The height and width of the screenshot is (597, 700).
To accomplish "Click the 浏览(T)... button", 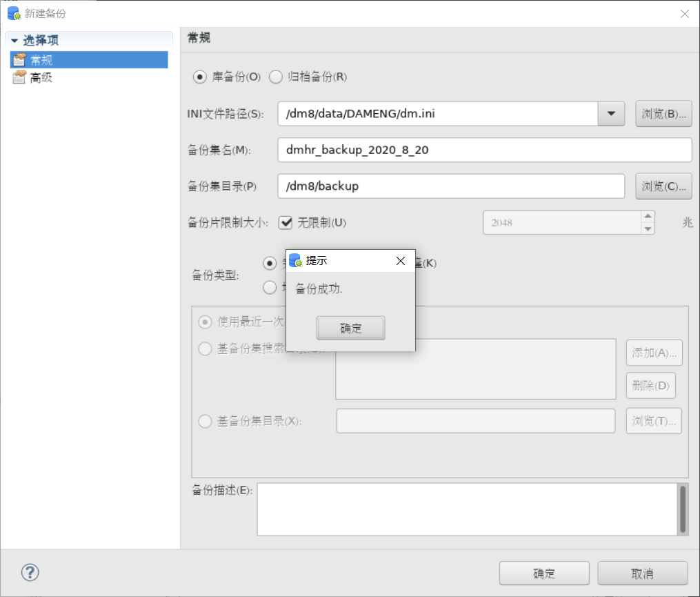I will [x=654, y=420].
